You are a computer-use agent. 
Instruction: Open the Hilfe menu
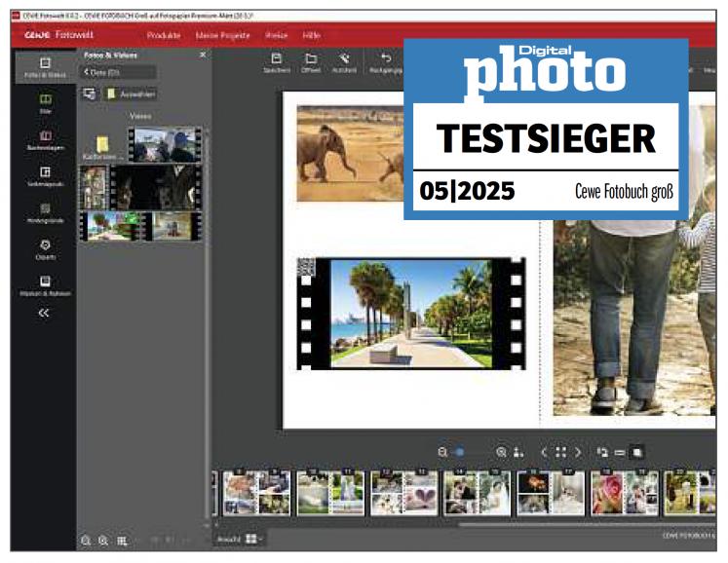tap(312, 35)
